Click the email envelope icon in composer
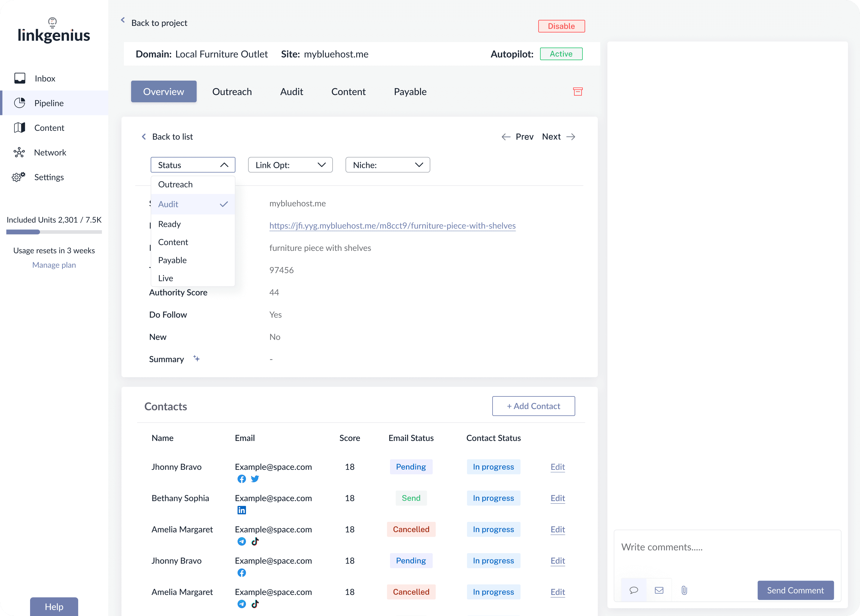Viewport: 860px width, 616px height. (659, 590)
